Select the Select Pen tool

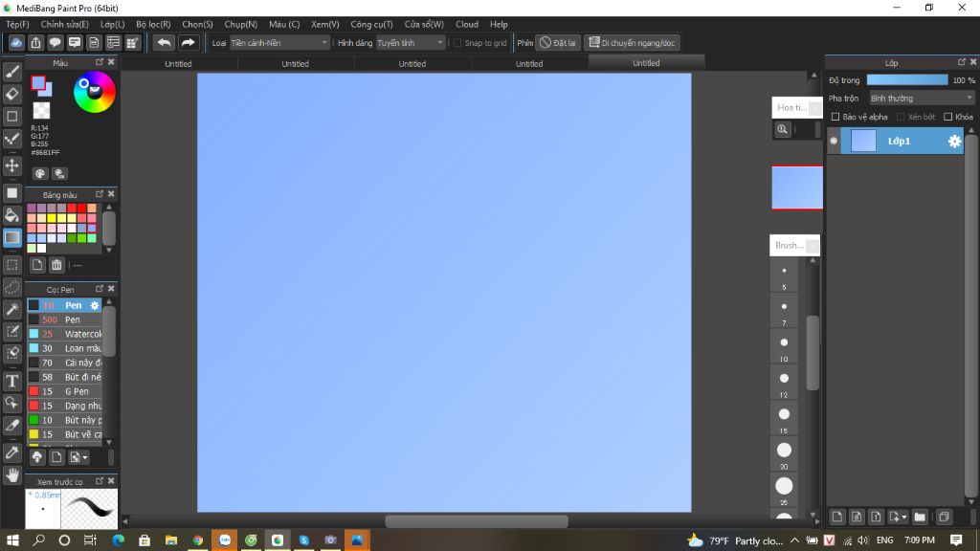(11, 332)
